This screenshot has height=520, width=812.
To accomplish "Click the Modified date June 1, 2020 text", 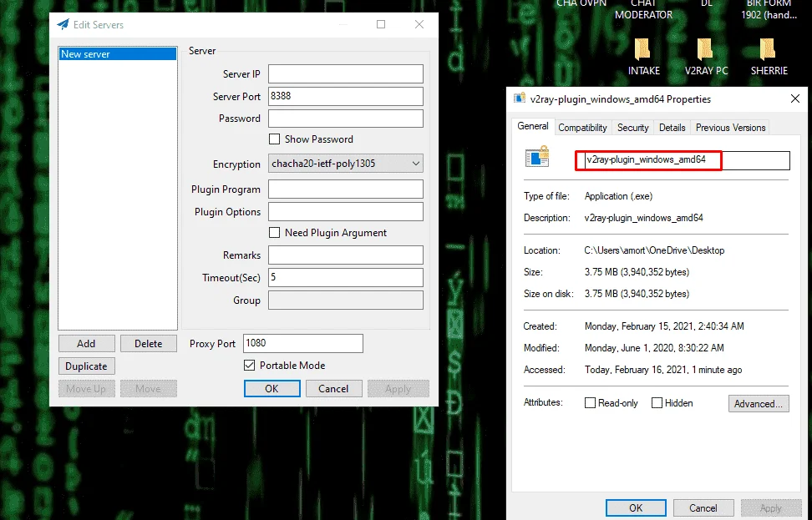I will click(x=654, y=348).
